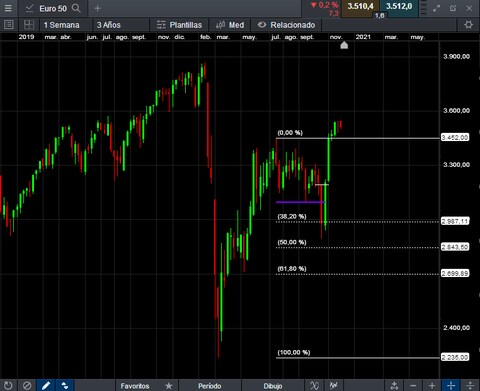Add new chart tab with plus icon
The width and height of the screenshot is (480, 391).
pyautogui.click(x=97, y=8)
